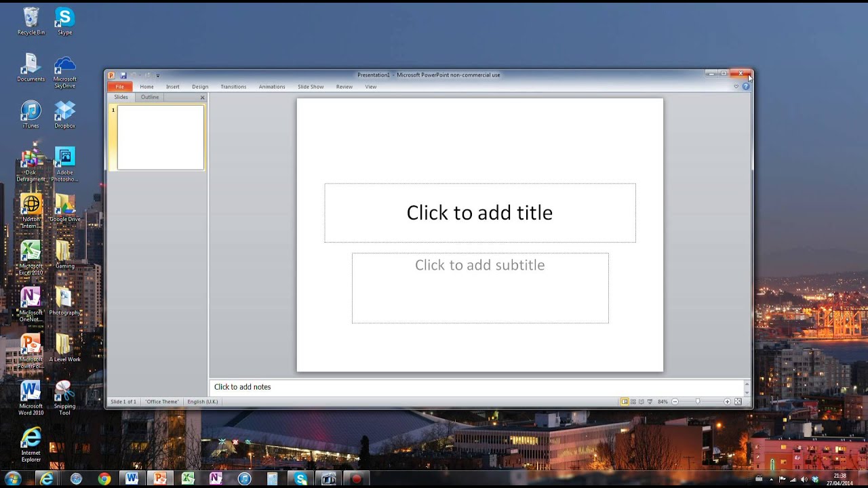Image resolution: width=868 pixels, height=488 pixels.
Task: Click the title placeholder 'Click to add title'
Action: (x=480, y=213)
